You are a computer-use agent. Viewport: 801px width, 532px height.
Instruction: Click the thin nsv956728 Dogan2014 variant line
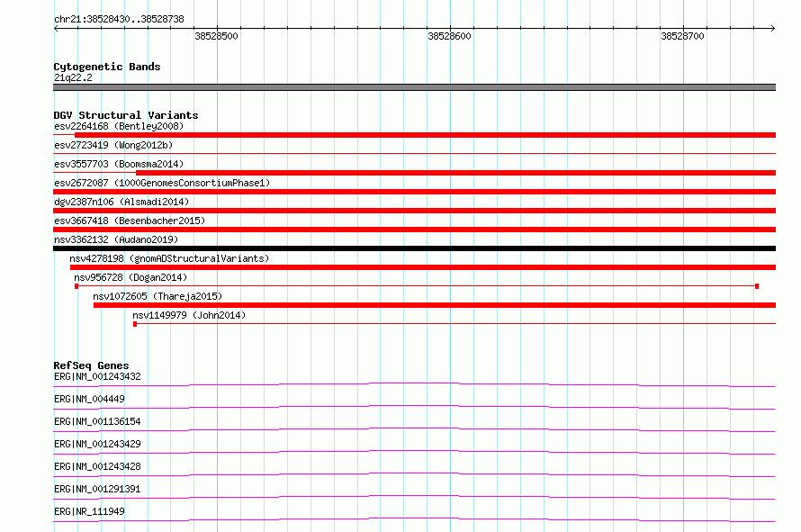(x=417, y=286)
